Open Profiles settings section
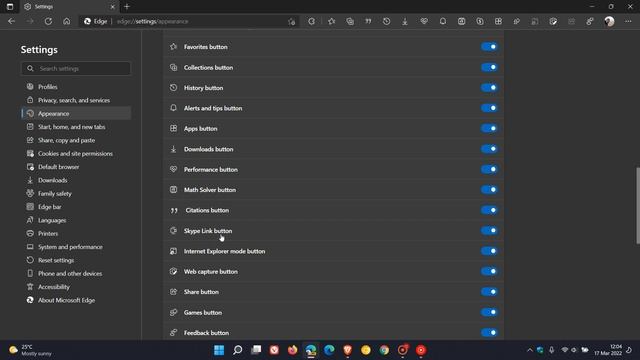Image resolution: width=640 pixels, height=360 pixels. tap(76, 87)
